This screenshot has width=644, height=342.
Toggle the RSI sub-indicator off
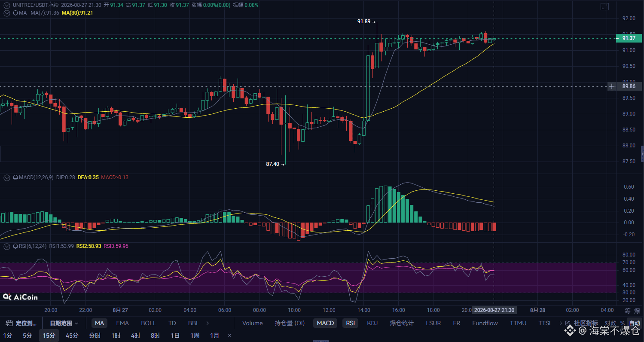351,323
